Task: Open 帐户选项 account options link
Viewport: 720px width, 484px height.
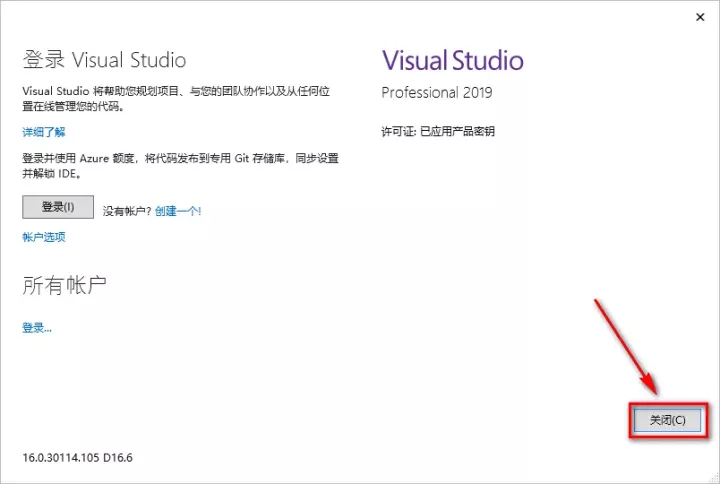Action: (44, 237)
